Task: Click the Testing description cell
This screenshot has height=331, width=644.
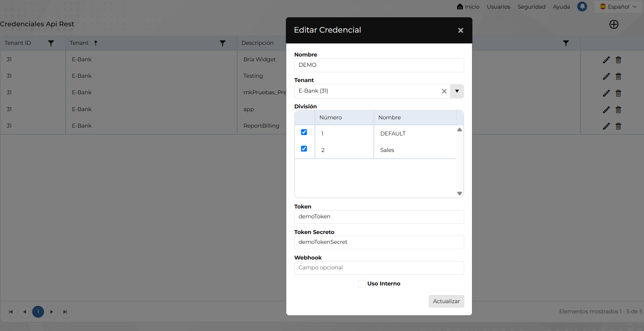Action: 253,76
